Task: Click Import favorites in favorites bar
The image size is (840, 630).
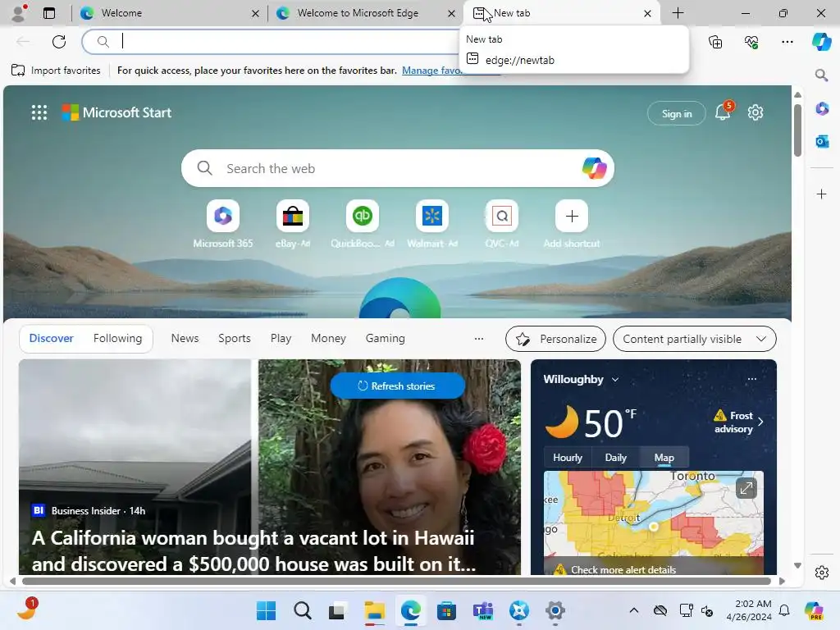Action: tap(57, 71)
